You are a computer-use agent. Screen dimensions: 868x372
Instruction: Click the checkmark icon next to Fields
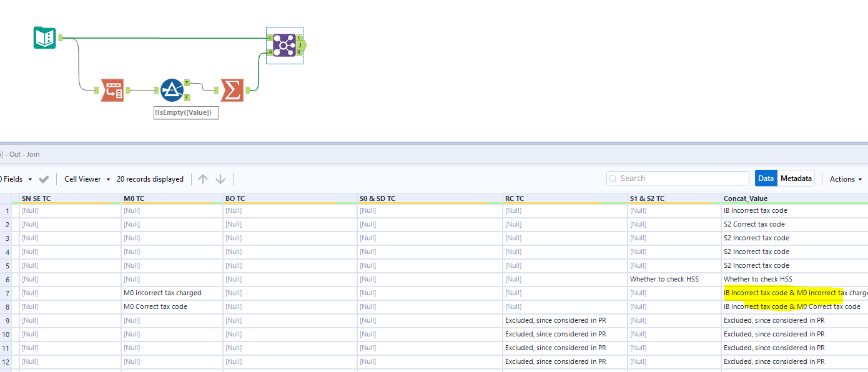[x=42, y=178]
